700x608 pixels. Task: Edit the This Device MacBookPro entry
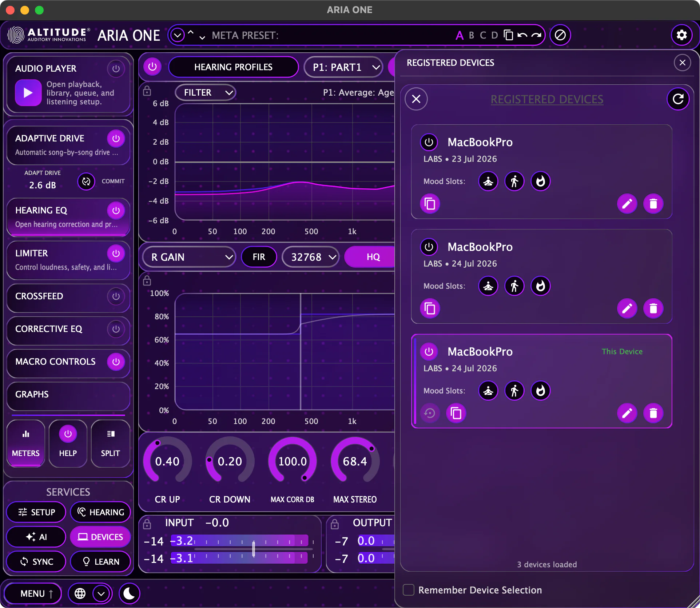[x=627, y=413]
